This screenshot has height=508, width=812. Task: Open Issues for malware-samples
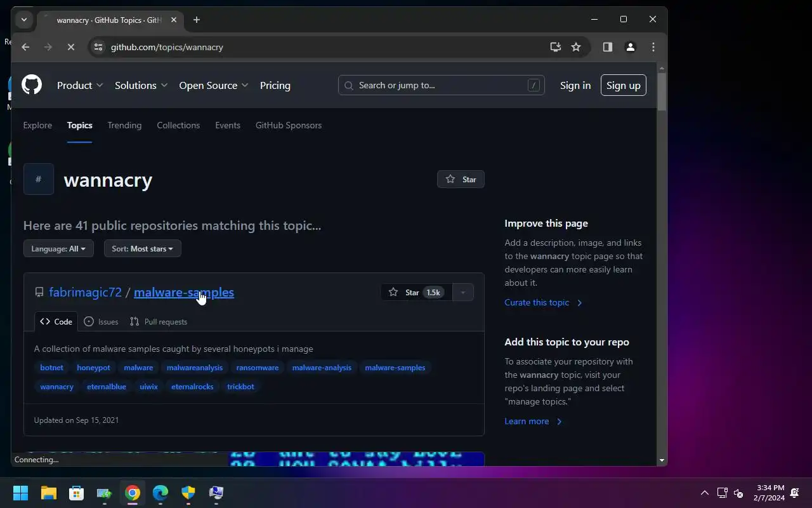point(101,321)
